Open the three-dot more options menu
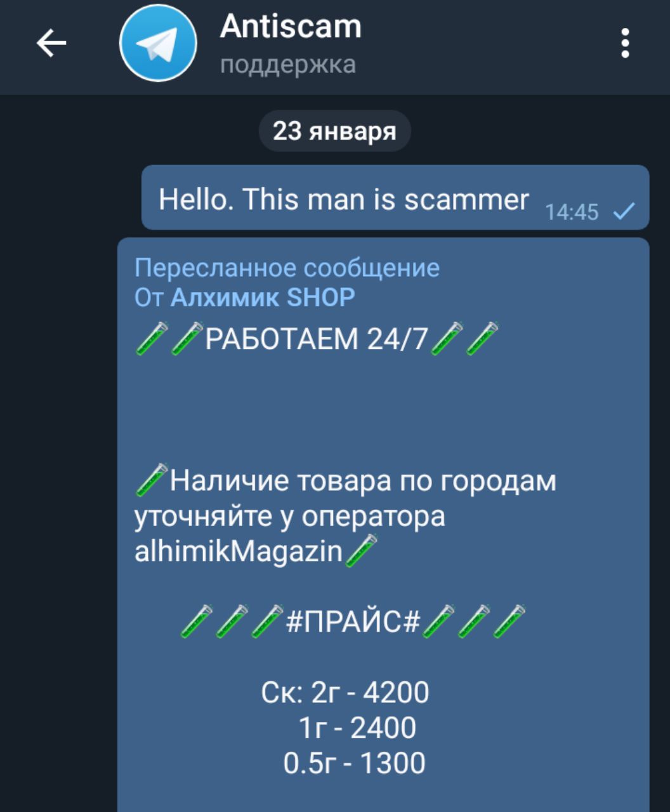Image resolution: width=670 pixels, height=812 pixels. [626, 43]
